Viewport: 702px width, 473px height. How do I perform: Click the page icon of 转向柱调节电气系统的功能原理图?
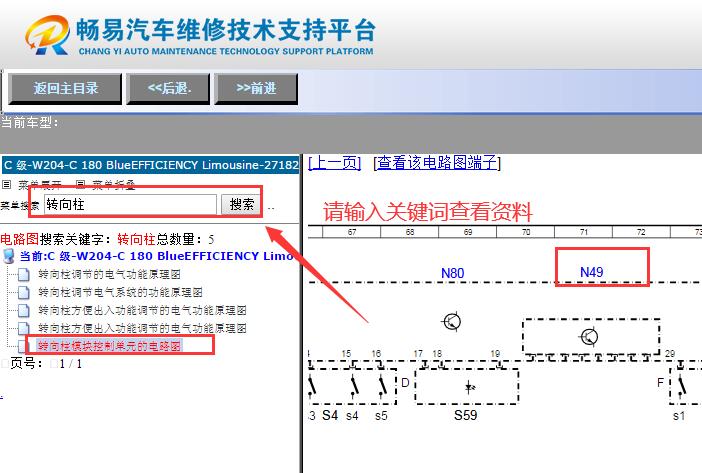[x=24, y=292]
